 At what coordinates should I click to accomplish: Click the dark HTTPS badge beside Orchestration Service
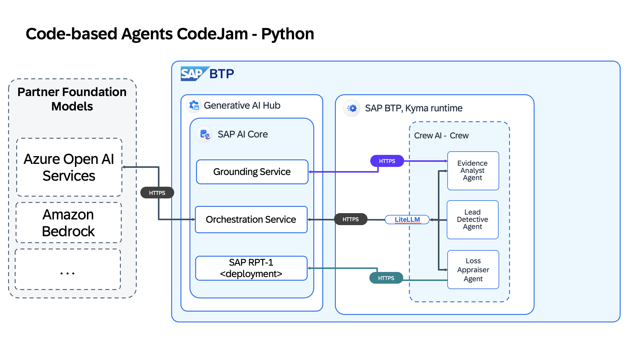351,219
